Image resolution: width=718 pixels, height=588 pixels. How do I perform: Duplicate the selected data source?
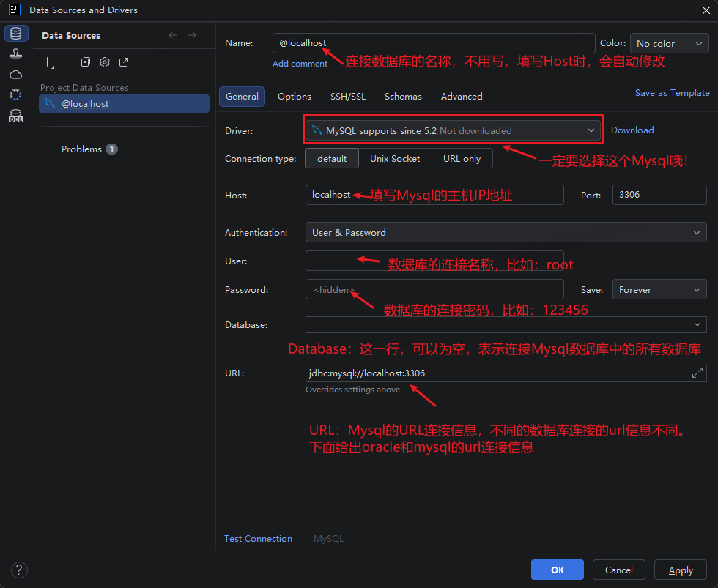[x=86, y=62]
